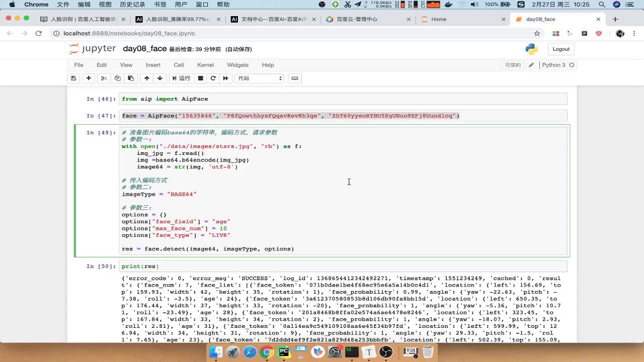Click the res = face.detect line
This screenshot has width=644, height=362.
click(x=208, y=249)
